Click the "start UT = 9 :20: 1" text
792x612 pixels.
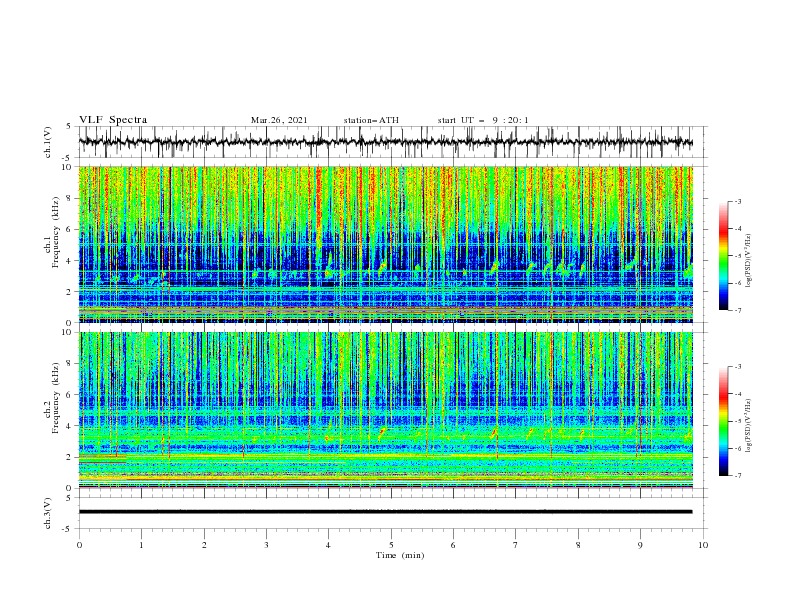click(x=483, y=120)
